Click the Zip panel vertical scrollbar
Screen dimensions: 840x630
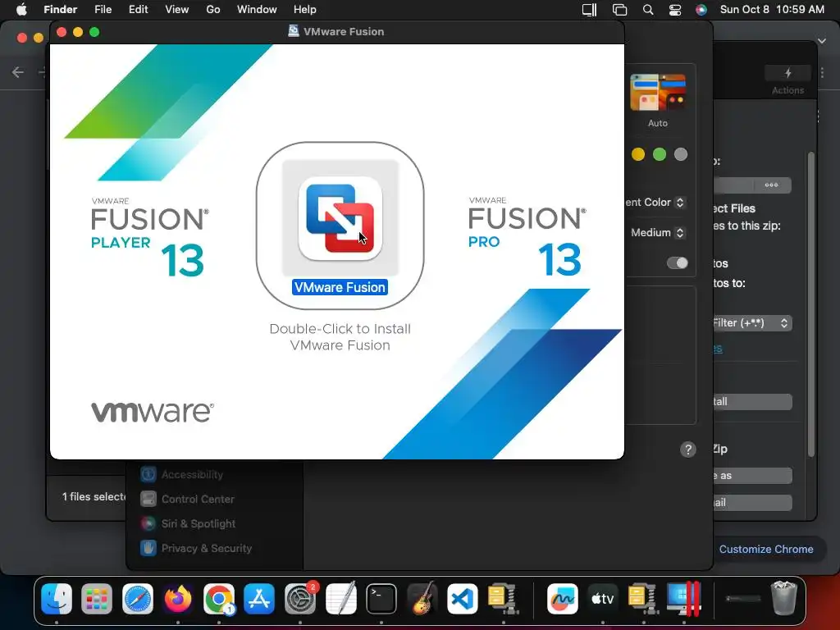tap(811, 304)
